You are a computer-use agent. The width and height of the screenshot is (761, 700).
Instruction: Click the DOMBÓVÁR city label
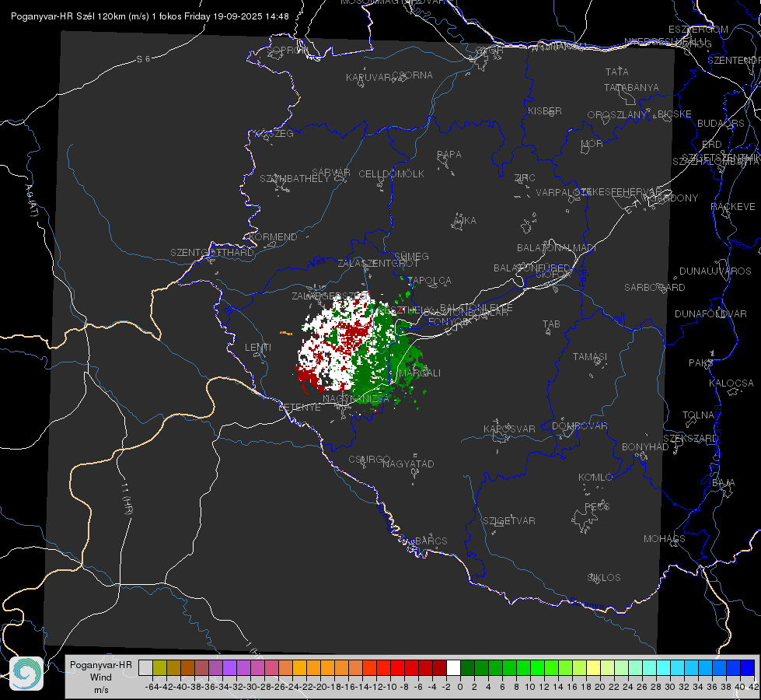pyautogui.click(x=579, y=426)
